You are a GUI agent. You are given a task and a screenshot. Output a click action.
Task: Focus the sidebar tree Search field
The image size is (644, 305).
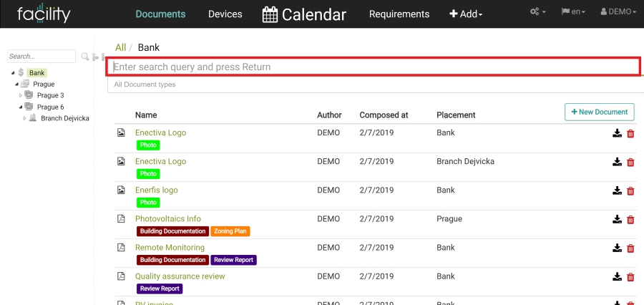pos(42,57)
